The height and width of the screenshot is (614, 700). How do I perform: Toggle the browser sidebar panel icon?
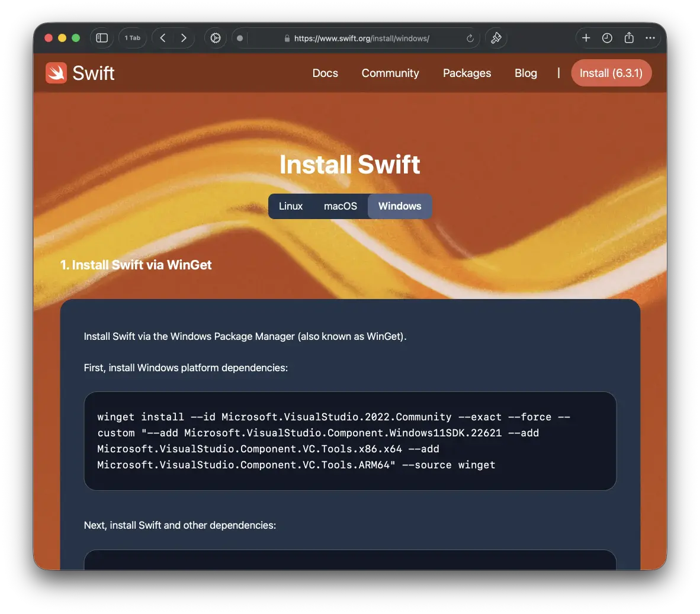[x=102, y=38]
